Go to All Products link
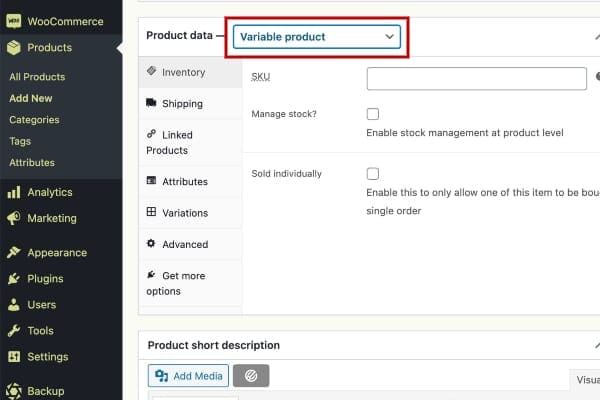Screen dimensions: 600x400 37,77
